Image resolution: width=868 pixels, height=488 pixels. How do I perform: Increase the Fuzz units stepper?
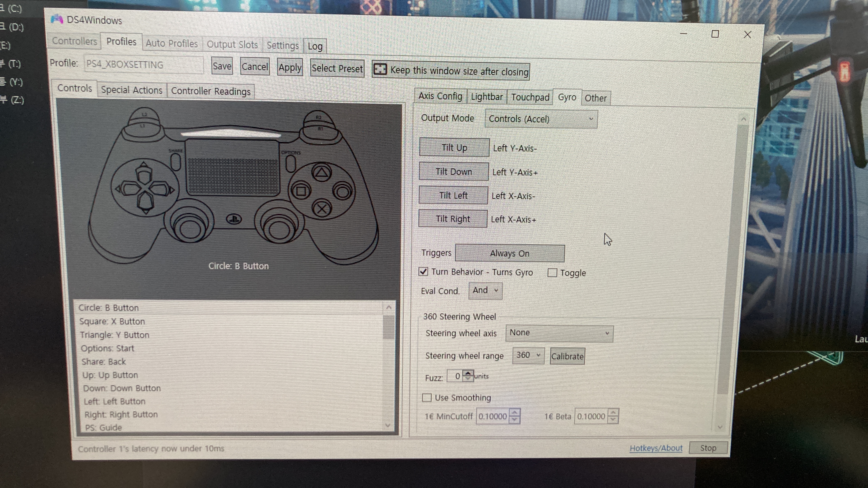(468, 373)
